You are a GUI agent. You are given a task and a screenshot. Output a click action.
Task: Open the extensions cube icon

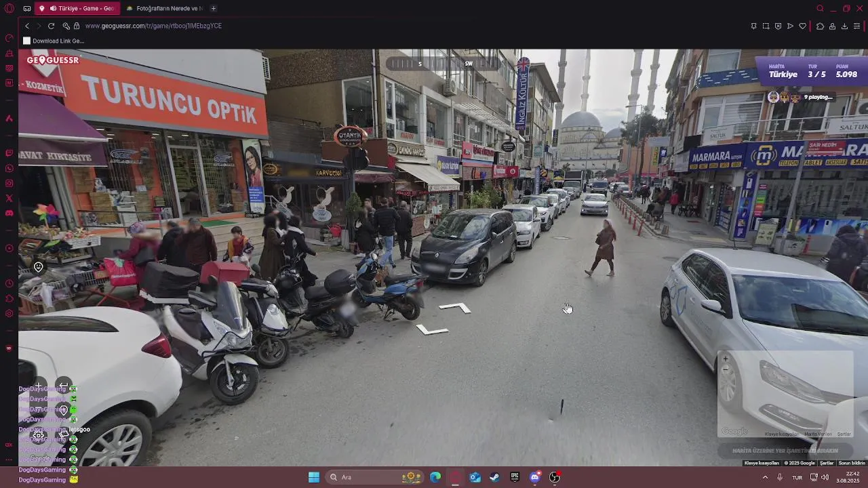tap(820, 26)
